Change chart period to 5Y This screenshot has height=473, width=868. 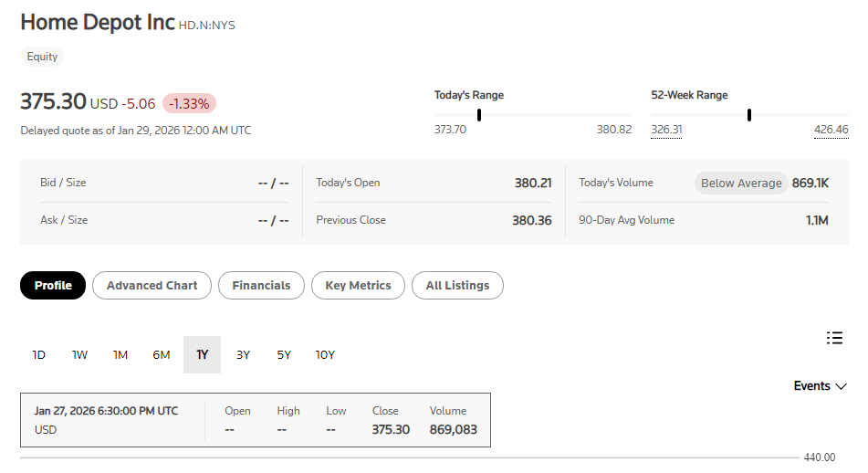[284, 355]
